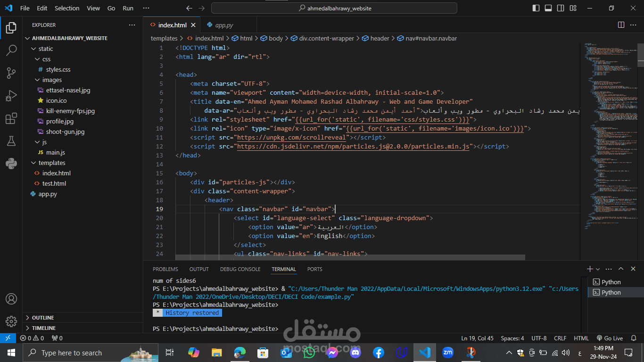Image resolution: width=644 pixels, height=362 pixels.
Task: Create a new terminal with plus icon
Action: click(x=590, y=269)
